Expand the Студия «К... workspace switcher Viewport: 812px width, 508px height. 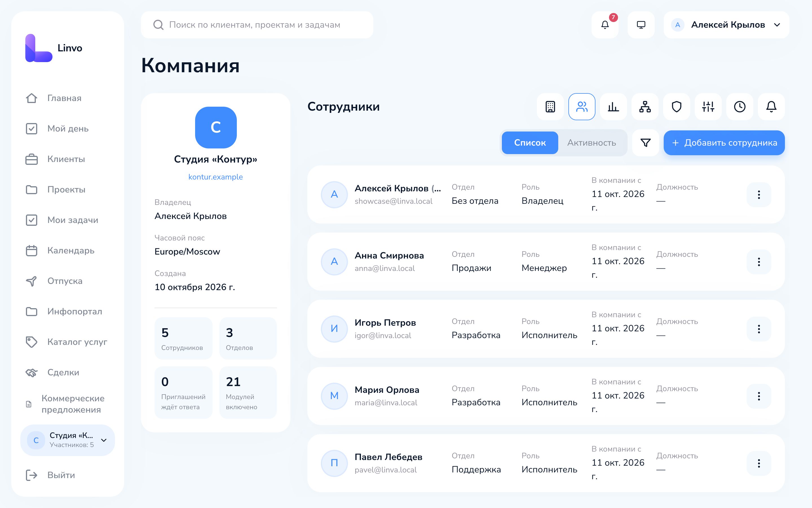(x=67, y=440)
